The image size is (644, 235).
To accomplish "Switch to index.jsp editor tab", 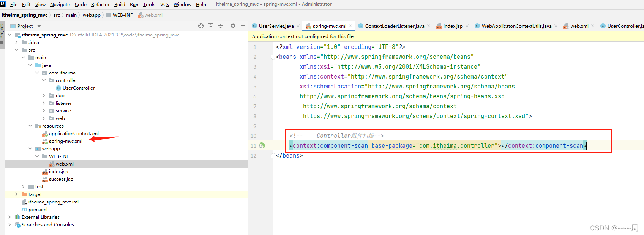I will pos(453,26).
